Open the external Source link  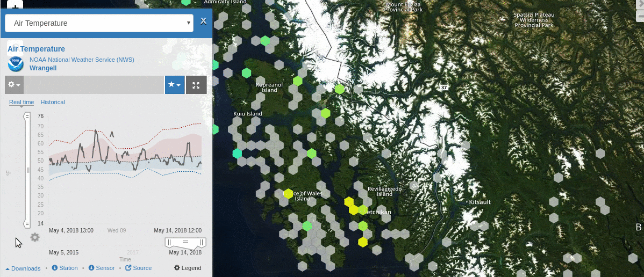[x=139, y=268]
